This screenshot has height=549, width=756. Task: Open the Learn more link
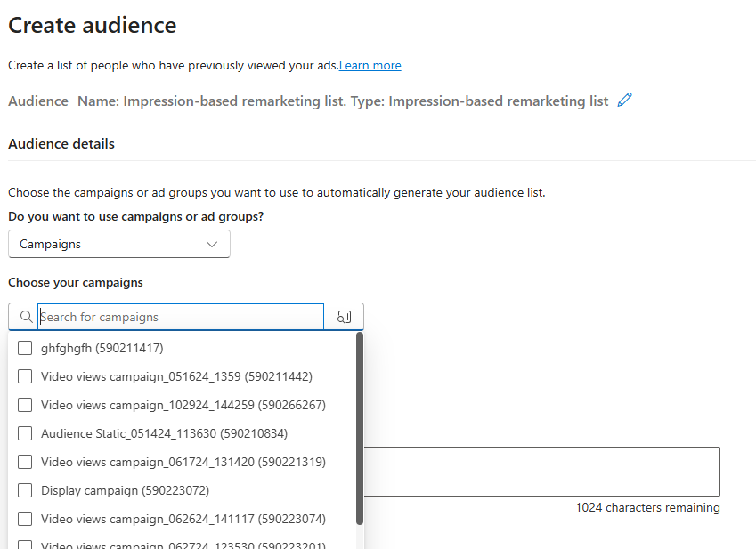(x=370, y=65)
